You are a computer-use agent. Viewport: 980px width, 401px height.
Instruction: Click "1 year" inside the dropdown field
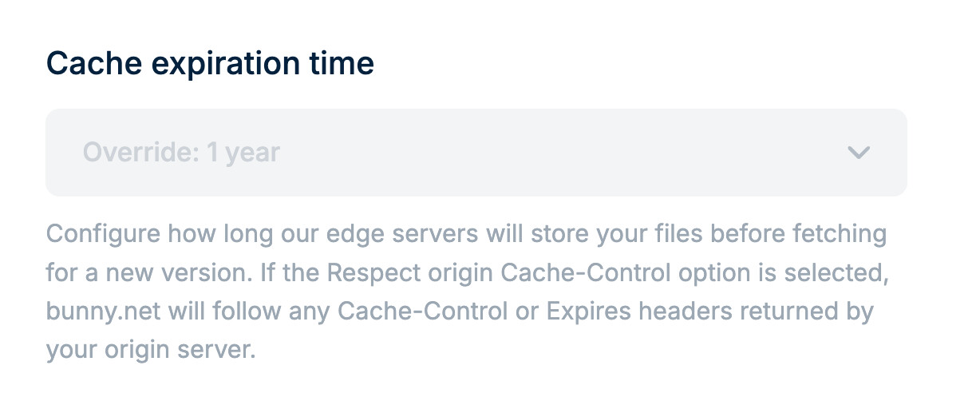243,153
